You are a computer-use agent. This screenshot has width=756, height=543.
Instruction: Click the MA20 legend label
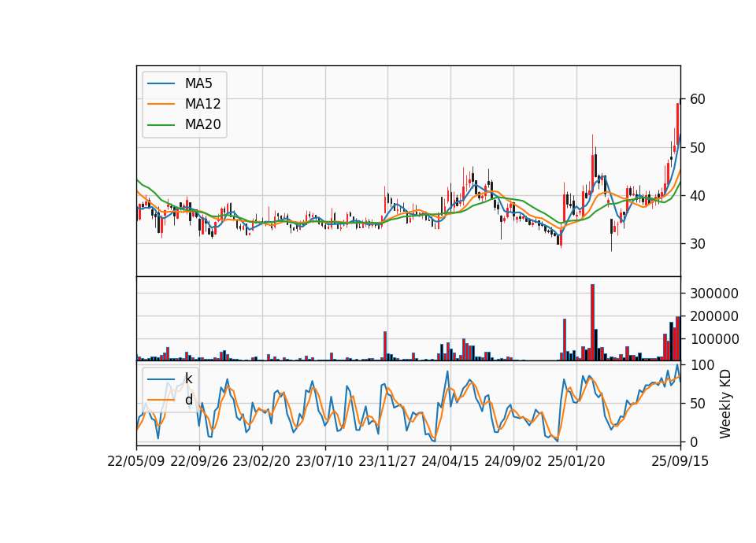(202, 124)
